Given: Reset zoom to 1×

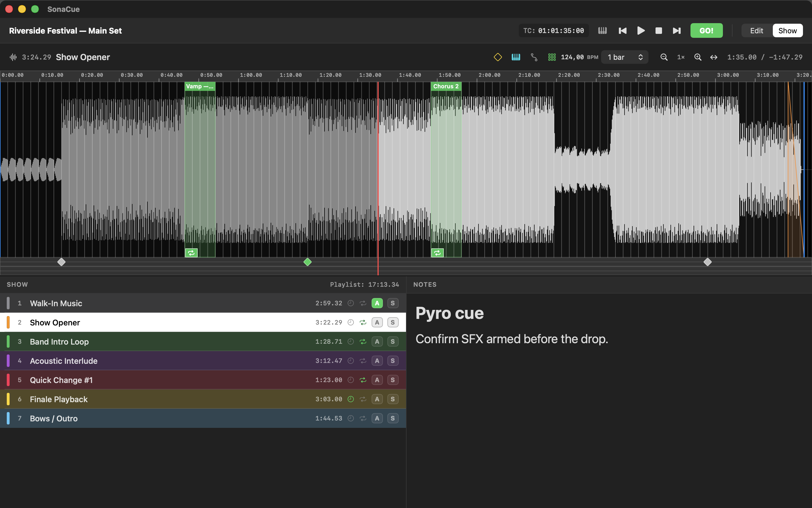Looking at the screenshot, I should tap(680, 57).
